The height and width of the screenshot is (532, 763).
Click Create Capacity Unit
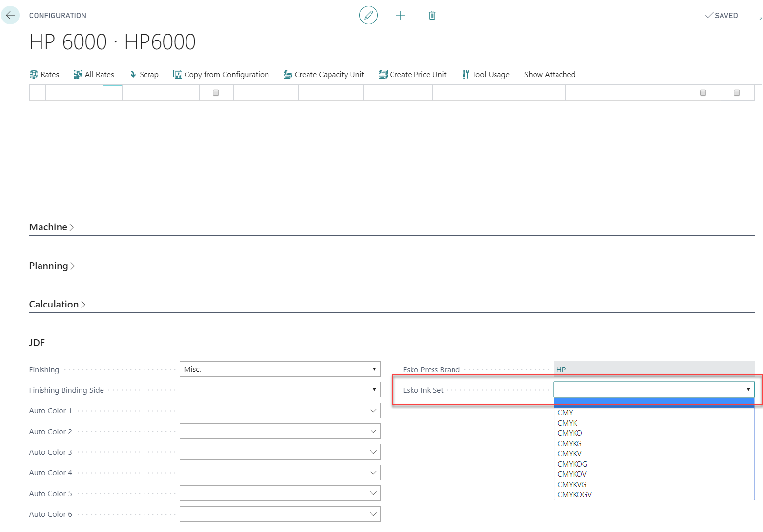pos(324,74)
